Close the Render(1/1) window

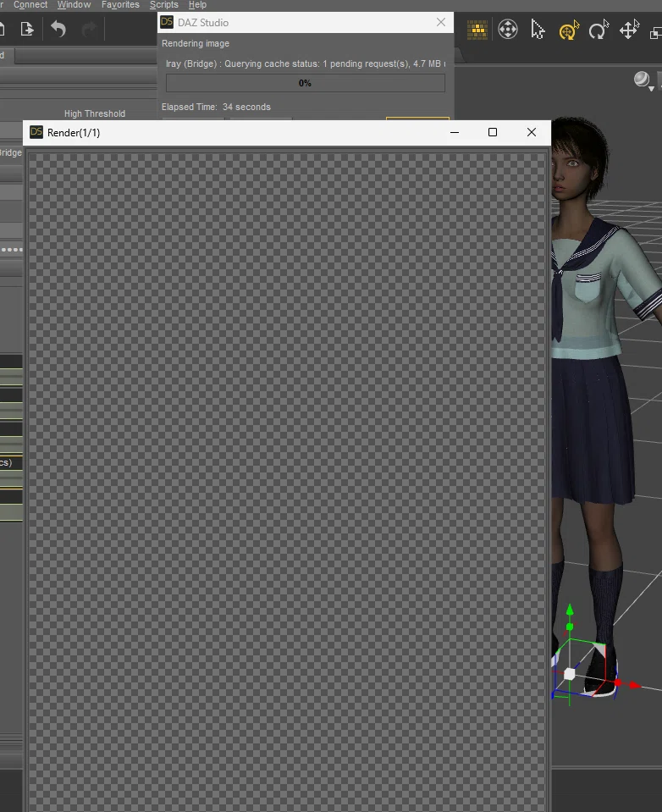coord(532,133)
